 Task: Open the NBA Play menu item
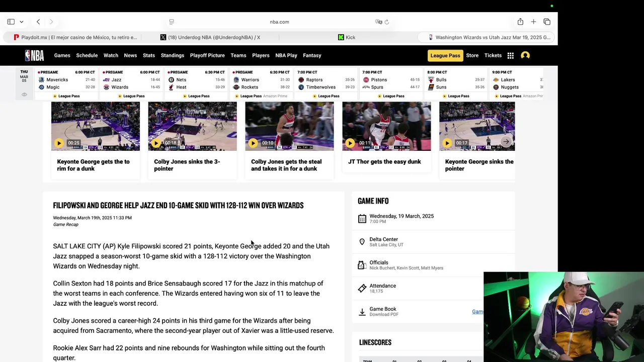(x=286, y=55)
